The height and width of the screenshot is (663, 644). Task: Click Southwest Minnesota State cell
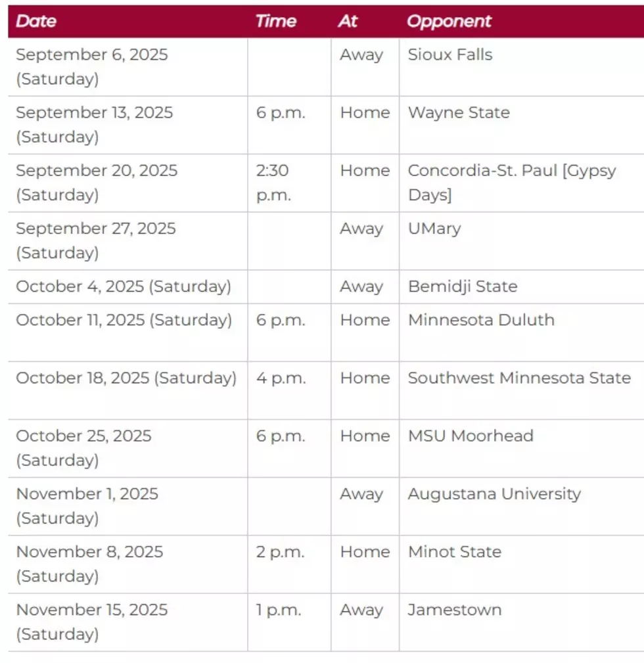521,390
